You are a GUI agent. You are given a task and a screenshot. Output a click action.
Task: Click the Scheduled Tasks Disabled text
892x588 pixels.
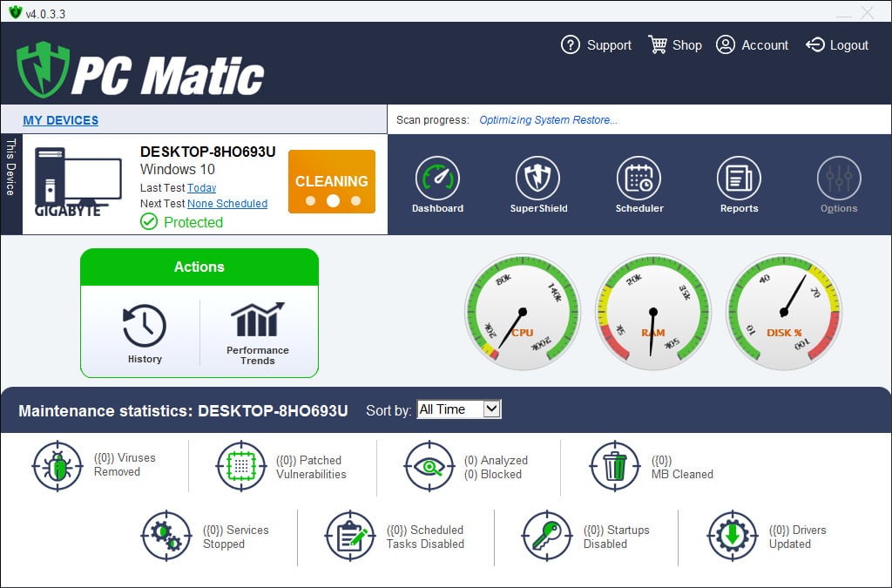coord(425,537)
